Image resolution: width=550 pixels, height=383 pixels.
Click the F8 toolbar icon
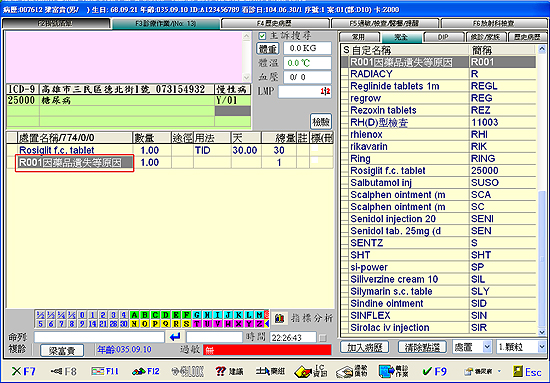tap(63, 371)
